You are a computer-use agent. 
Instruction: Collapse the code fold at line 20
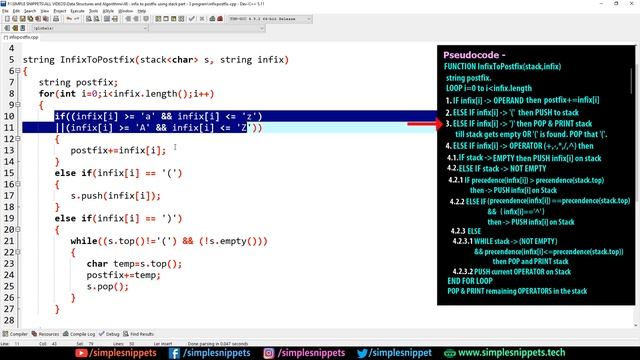(x=18, y=229)
